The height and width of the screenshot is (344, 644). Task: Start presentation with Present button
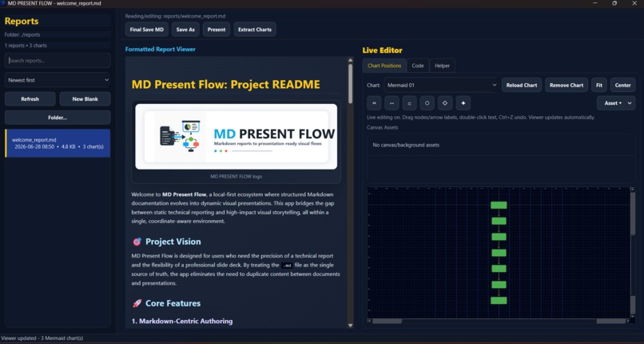217,30
